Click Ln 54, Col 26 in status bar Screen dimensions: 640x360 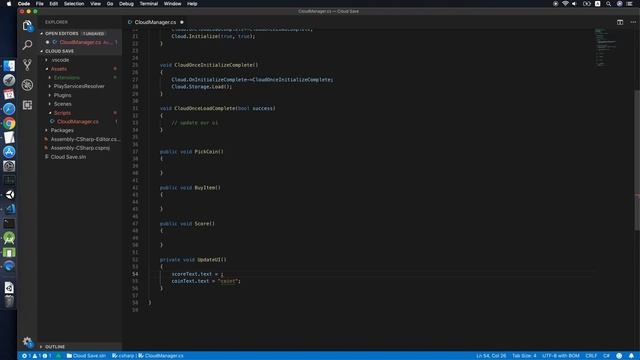491,356
